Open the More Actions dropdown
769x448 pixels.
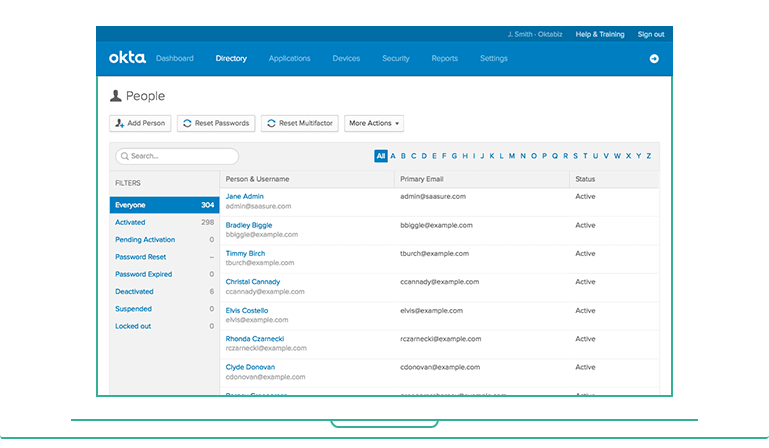tap(374, 123)
